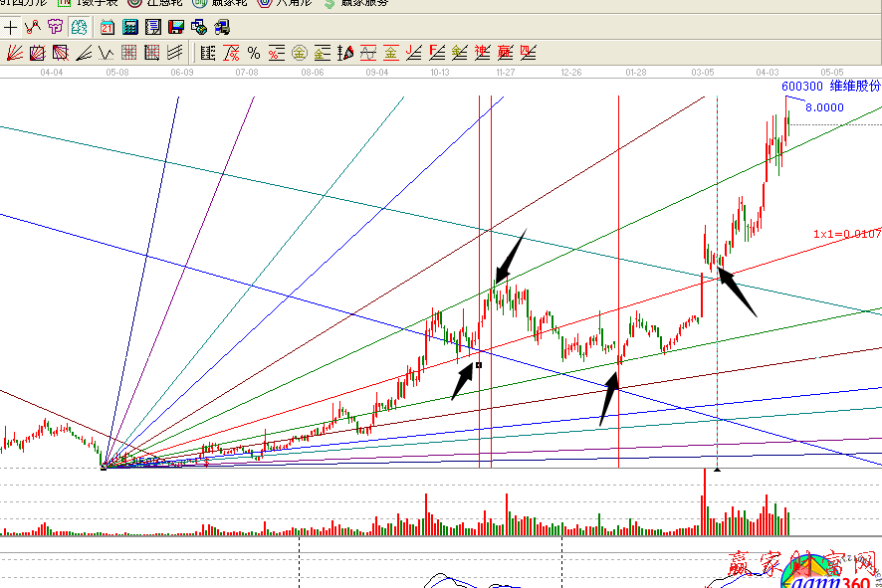Image resolution: width=882 pixels, height=588 pixels.
Task: Select the zigzag wave line tool
Action: coord(33,28)
